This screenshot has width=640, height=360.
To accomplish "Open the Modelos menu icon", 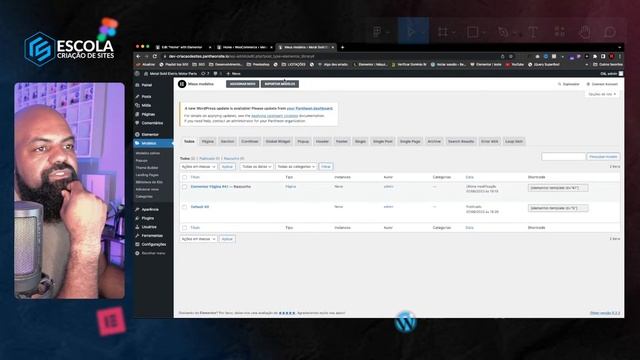I will pyautogui.click(x=137, y=143).
